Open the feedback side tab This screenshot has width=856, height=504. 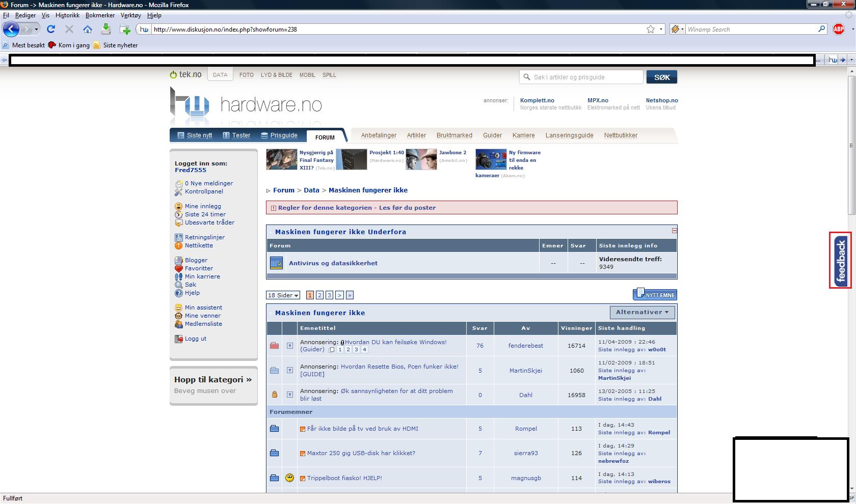point(841,260)
